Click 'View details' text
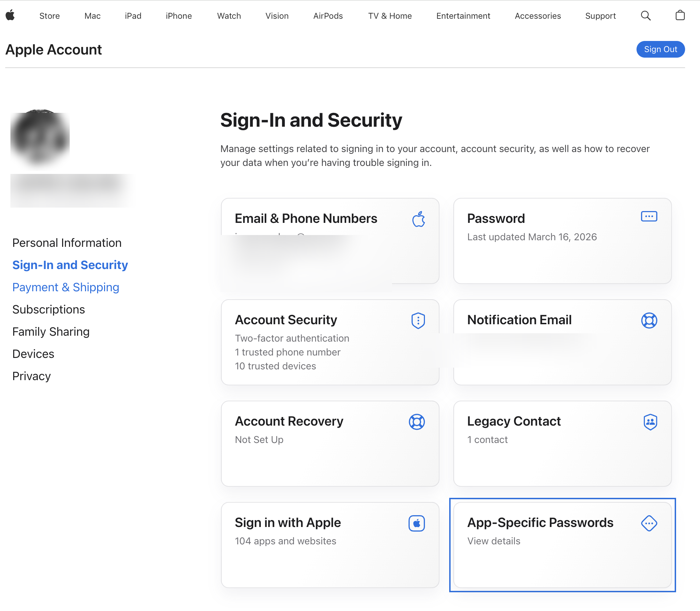The width and height of the screenshot is (700, 611). [494, 541]
